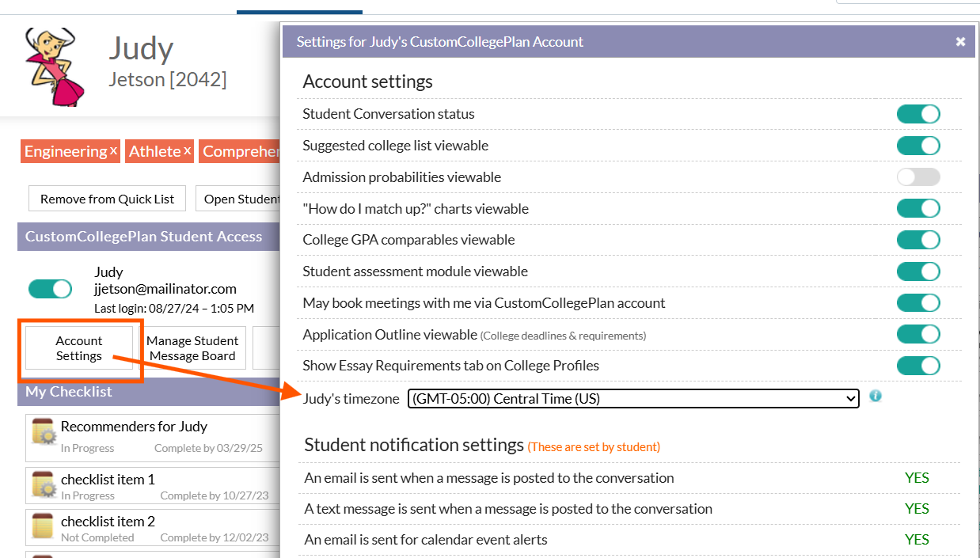The image size is (980, 558).
Task: Toggle Student assessment module viewable switch
Action: (918, 271)
